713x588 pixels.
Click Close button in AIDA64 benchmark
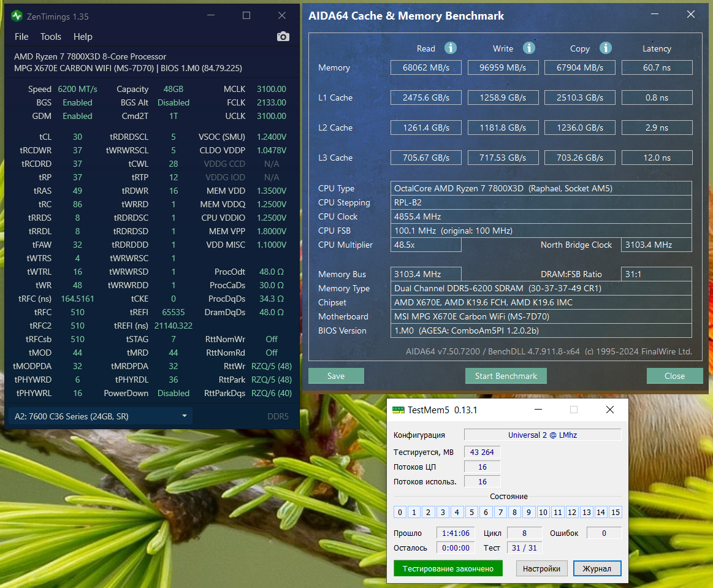[x=674, y=376]
